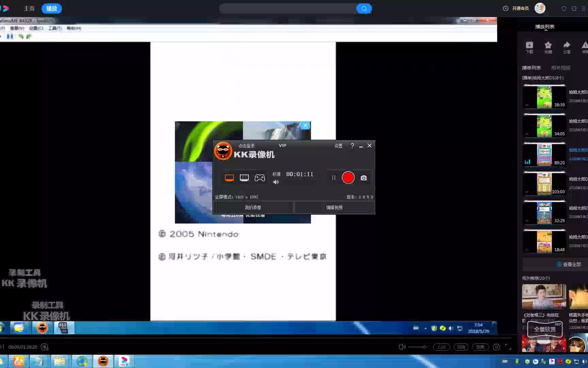Open the 工具 menu in DeSmuME
Screen dimensions: 588x368
53,28
